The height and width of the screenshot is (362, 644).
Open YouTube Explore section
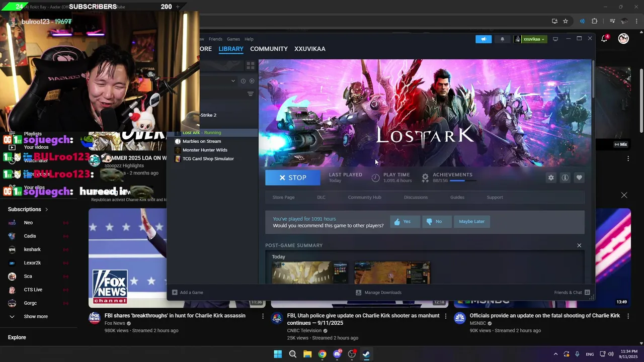[x=17, y=337]
